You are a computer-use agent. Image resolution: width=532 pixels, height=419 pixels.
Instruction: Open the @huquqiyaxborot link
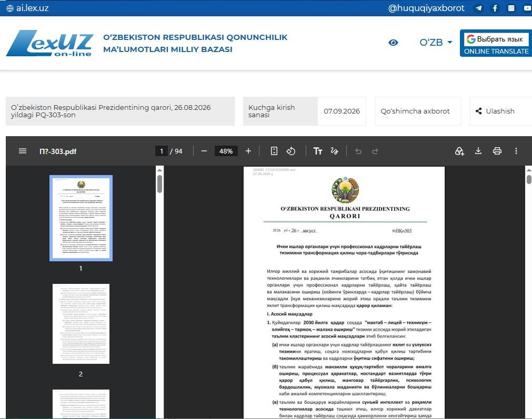coord(426,8)
